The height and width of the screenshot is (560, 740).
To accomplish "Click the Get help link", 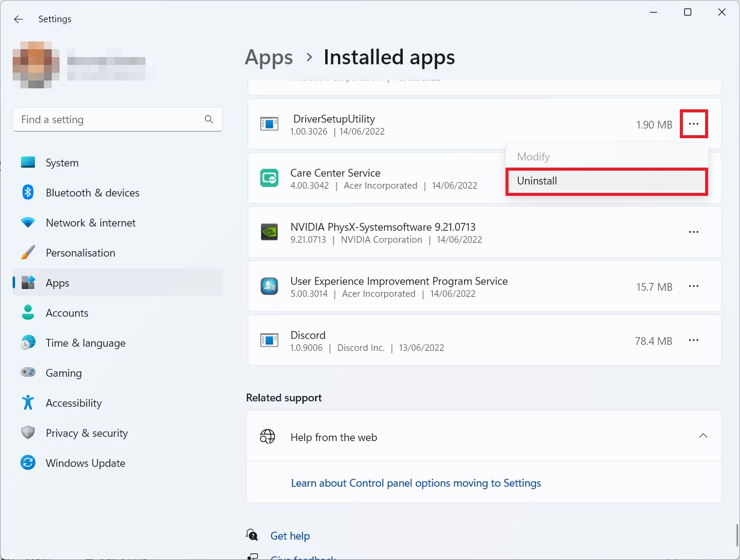I will click(290, 536).
